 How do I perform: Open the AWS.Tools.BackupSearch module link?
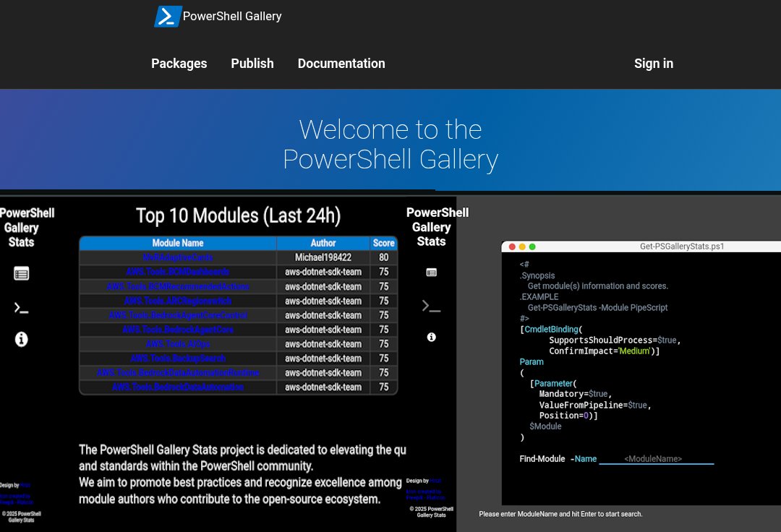[x=178, y=359]
